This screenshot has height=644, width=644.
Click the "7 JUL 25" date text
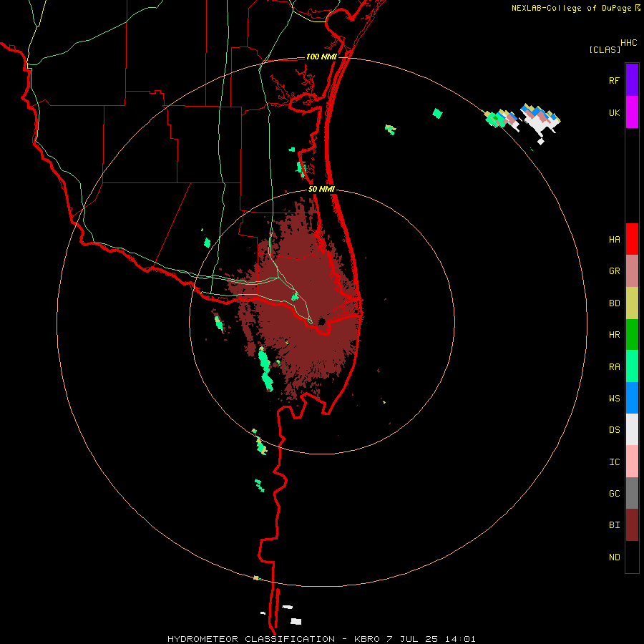[413, 639]
